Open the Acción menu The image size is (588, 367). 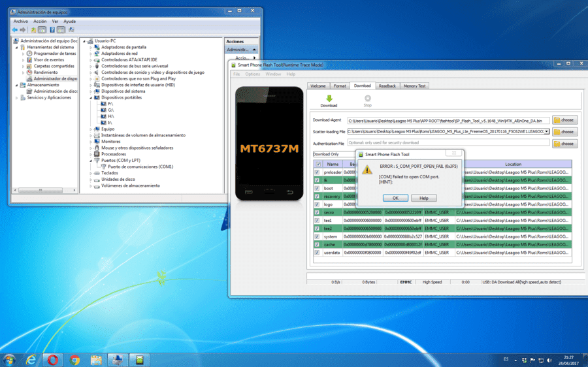tap(40, 22)
